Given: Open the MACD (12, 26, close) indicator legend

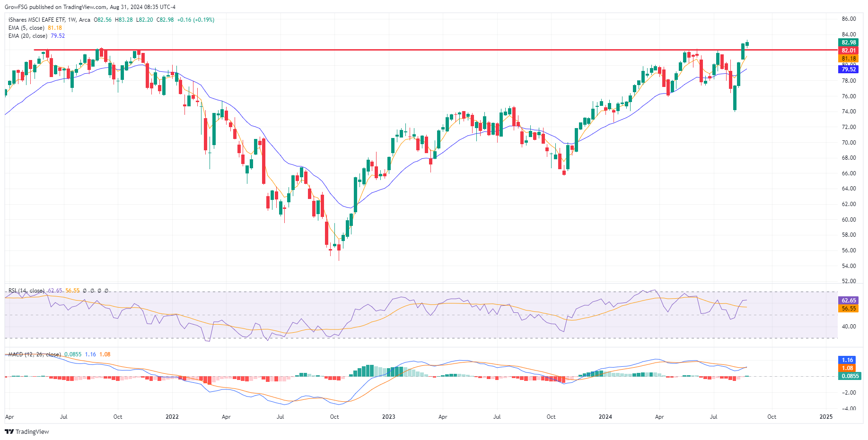Looking at the screenshot, I should pos(34,354).
